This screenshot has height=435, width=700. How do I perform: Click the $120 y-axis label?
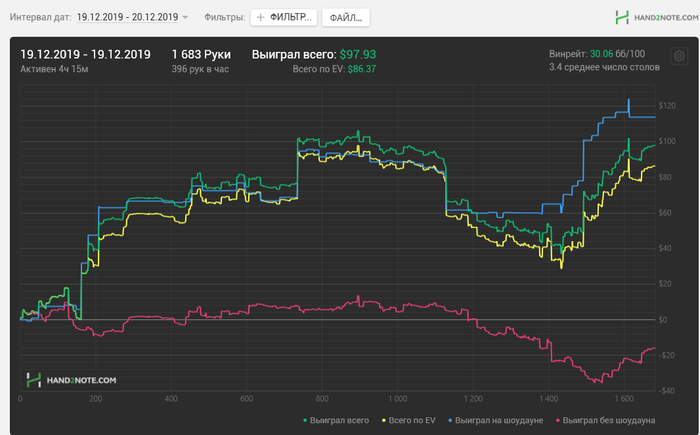pos(667,106)
